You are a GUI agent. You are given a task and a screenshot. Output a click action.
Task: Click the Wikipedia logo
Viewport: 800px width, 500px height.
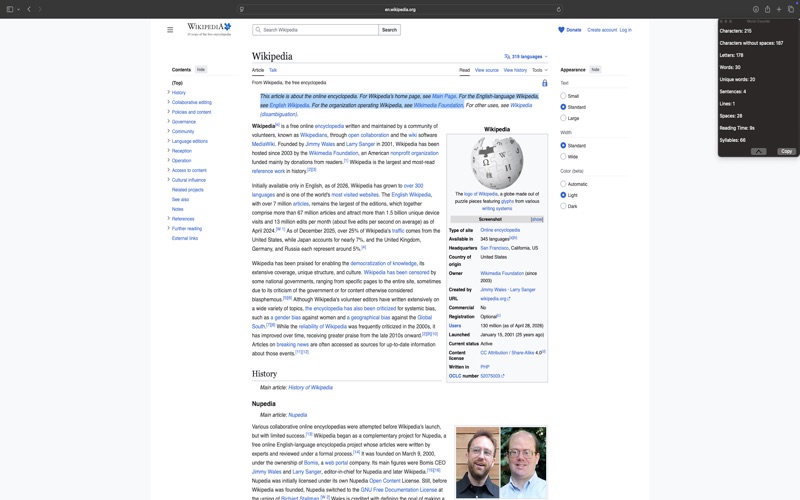(x=209, y=29)
